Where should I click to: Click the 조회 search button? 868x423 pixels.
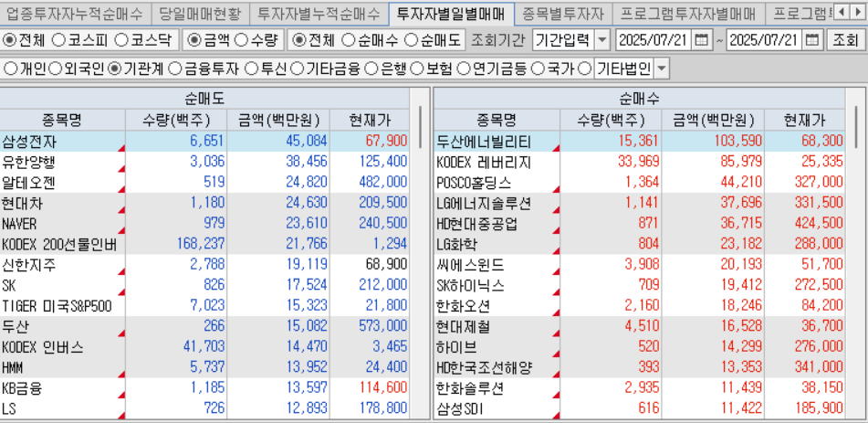pyautogui.click(x=845, y=40)
